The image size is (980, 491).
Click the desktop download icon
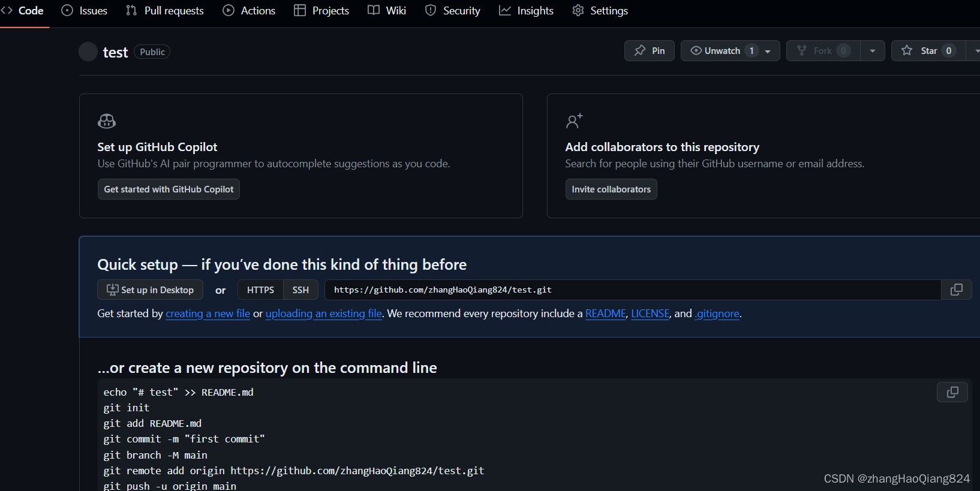113,290
